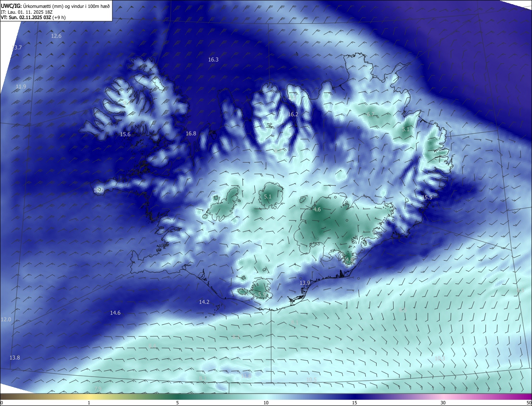Click the 13.8 value on the map
The image size is (532, 406).
pyautogui.click(x=15, y=358)
